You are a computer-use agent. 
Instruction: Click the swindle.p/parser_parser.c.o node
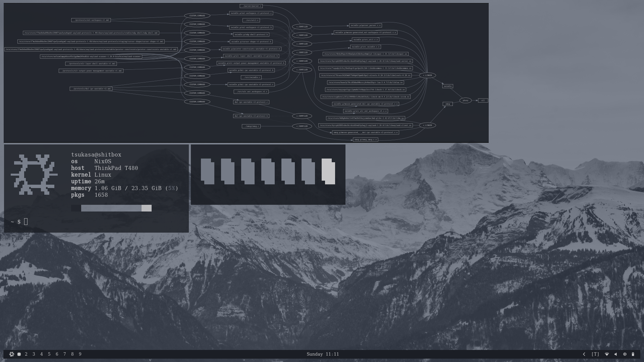pyautogui.click(x=365, y=25)
